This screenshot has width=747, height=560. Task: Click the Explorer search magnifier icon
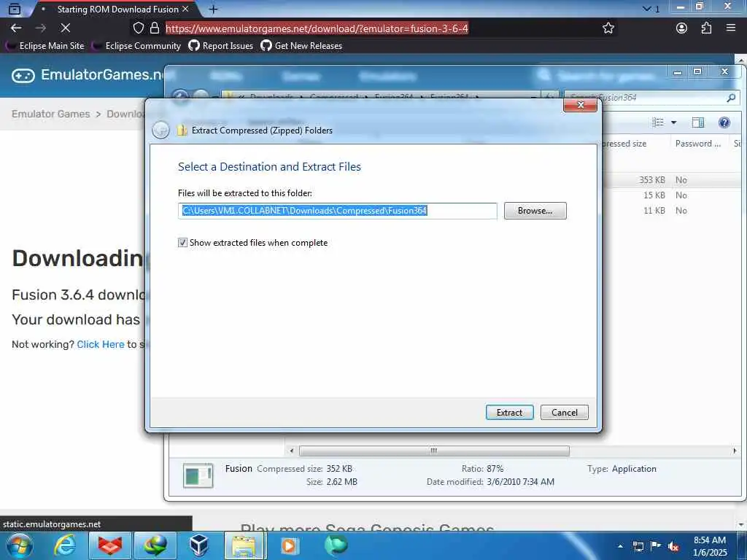tap(731, 98)
